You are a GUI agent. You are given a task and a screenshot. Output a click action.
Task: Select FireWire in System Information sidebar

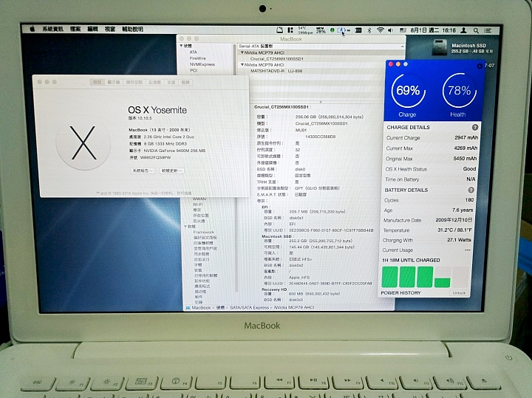198,58
